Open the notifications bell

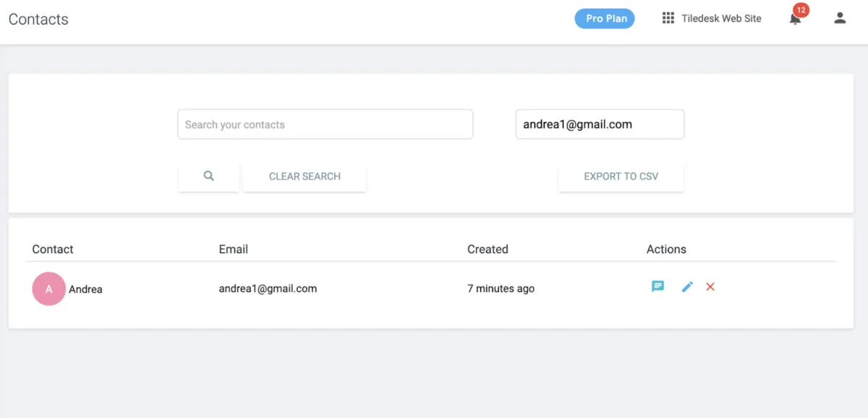[x=795, y=20]
